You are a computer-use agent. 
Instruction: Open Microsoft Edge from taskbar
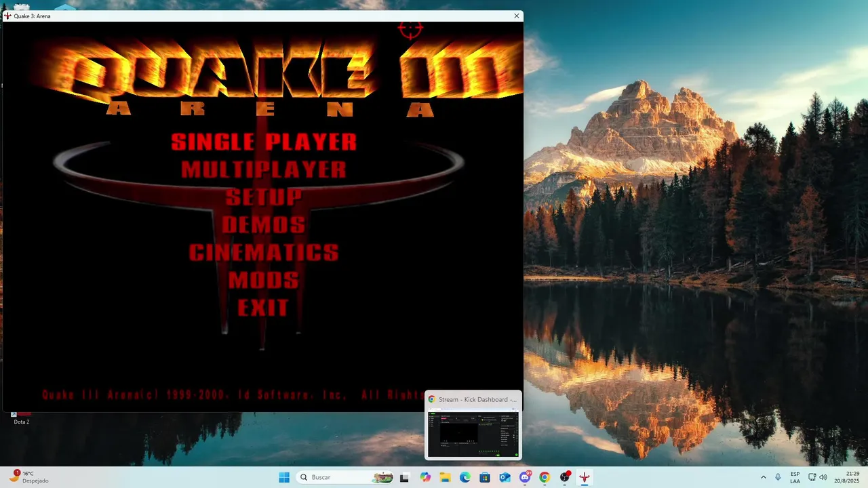(x=465, y=477)
